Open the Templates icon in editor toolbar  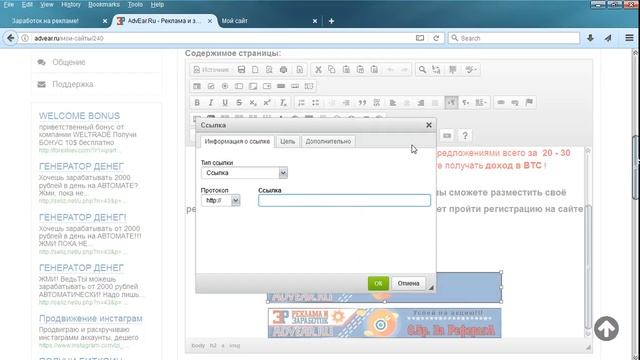300,70
